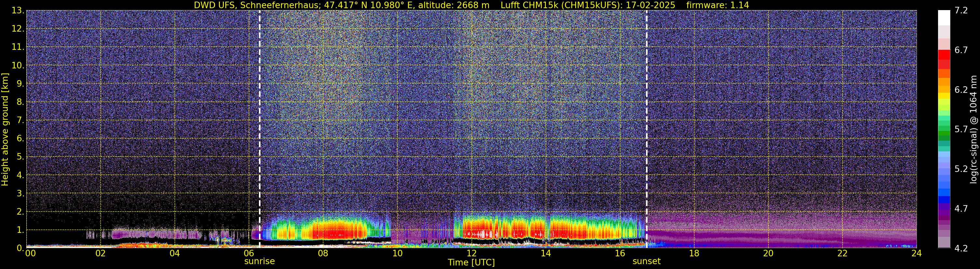The height and width of the screenshot is (269, 980).
Task: Click the '0.' height tick label
Action: 20,248
